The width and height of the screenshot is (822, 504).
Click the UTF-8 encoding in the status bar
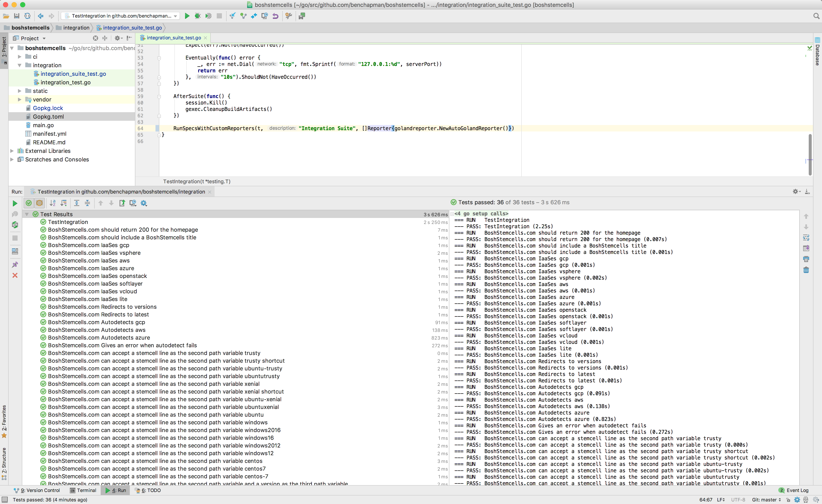coord(738,500)
